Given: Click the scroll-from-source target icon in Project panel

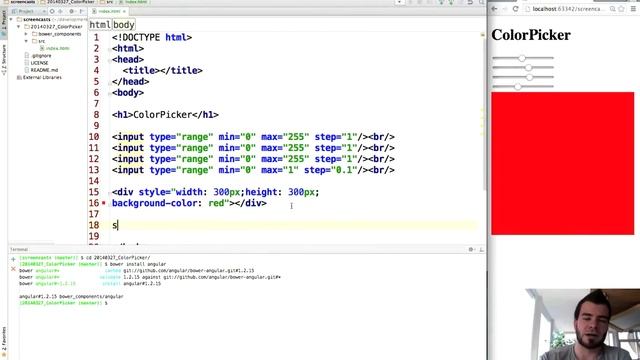Looking at the screenshot, I should click(x=52, y=11).
